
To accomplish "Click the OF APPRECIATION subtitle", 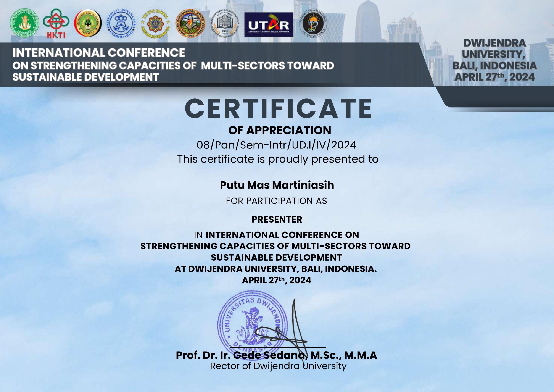I will coord(279,130).
